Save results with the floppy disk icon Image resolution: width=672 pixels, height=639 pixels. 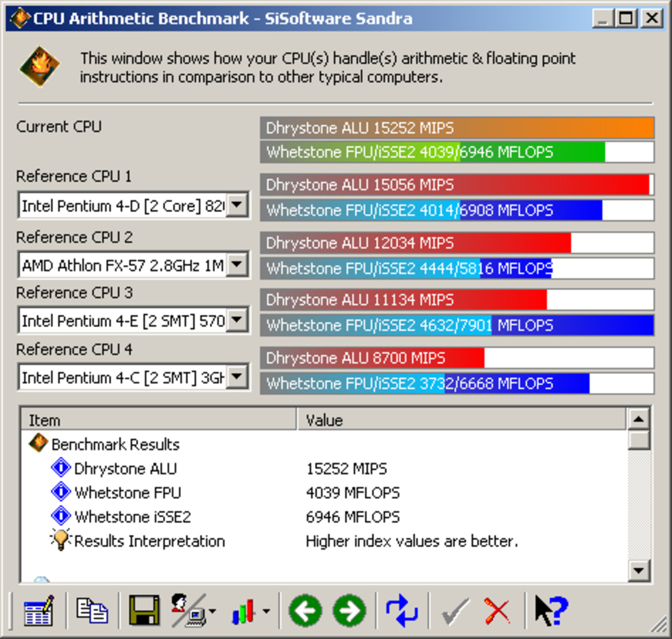point(144,611)
